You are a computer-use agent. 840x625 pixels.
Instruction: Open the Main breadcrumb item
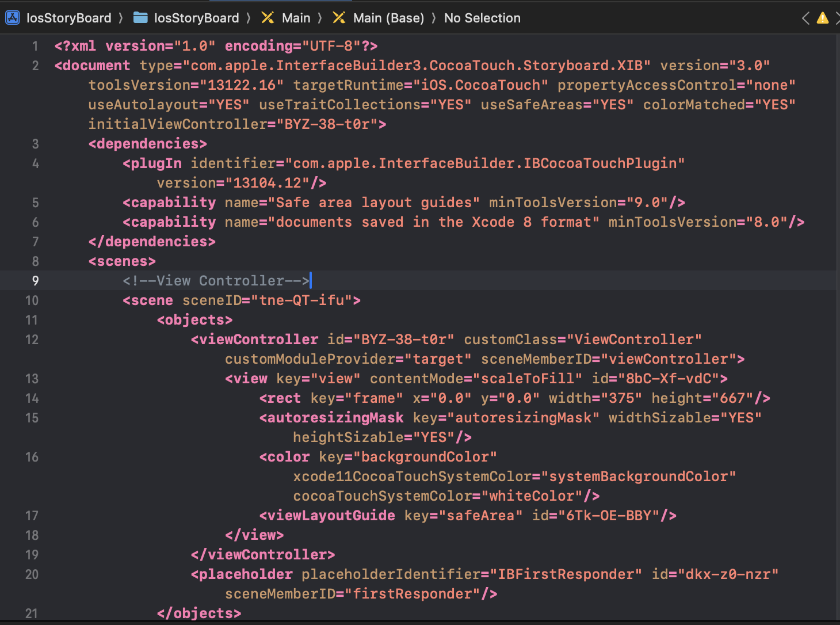[296, 18]
